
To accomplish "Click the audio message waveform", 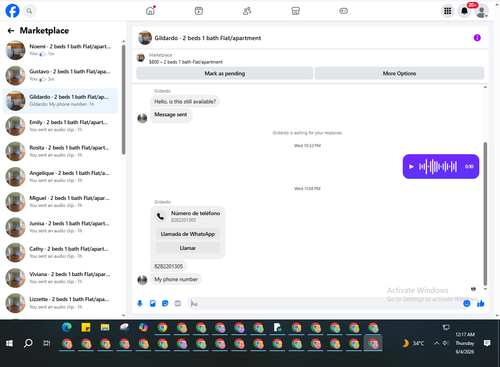I will (438, 166).
